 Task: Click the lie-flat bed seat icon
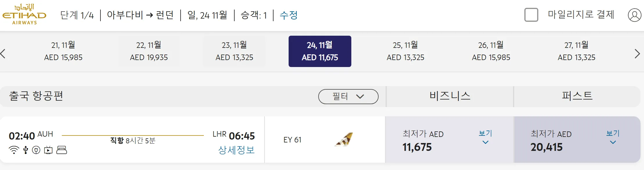coord(62,150)
